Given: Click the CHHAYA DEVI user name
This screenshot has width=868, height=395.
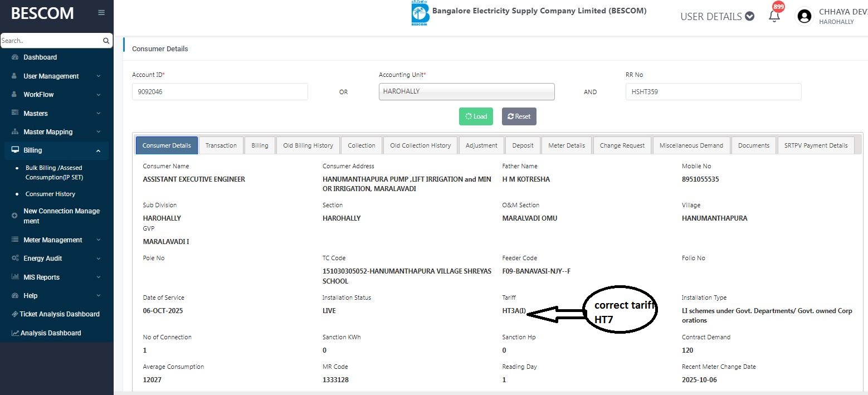Looking at the screenshot, I should point(843,12).
